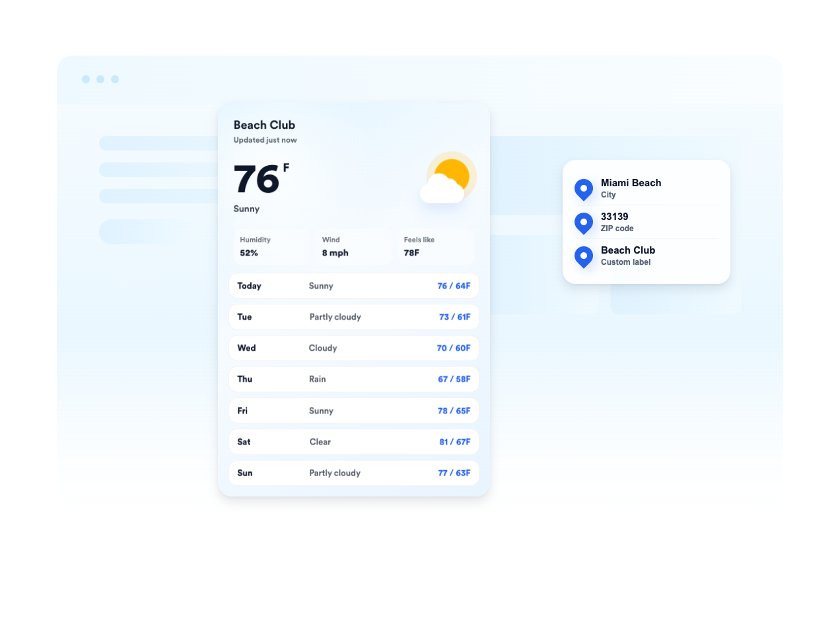Screen dimensions: 840x634
Task: Click the Humidity 52% tile
Action: coord(271,246)
